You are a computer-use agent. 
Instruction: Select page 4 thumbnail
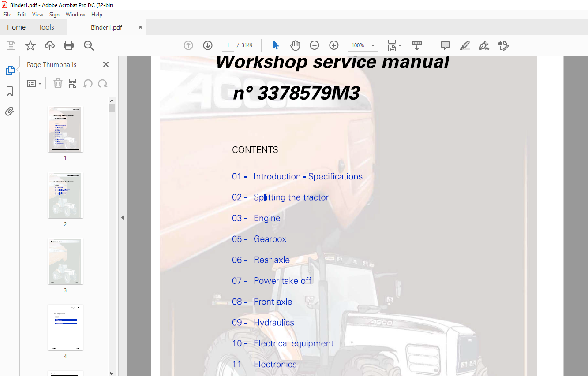click(x=65, y=328)
